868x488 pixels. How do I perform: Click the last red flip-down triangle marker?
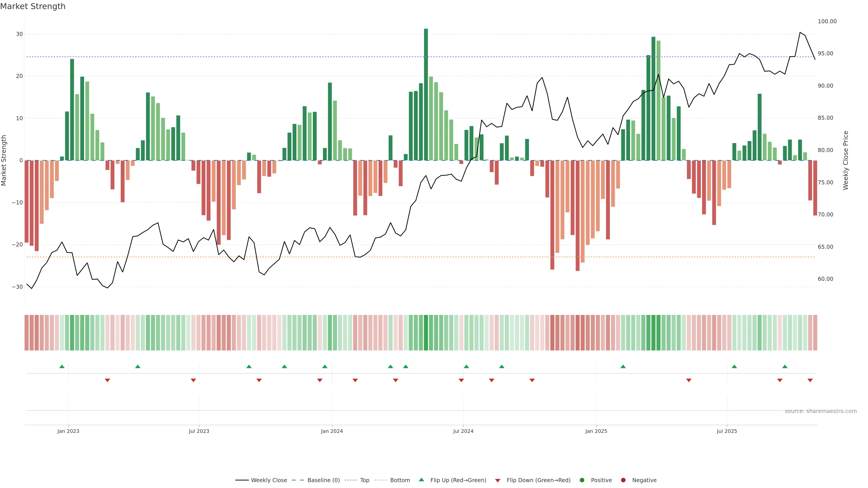click(810, 380)
